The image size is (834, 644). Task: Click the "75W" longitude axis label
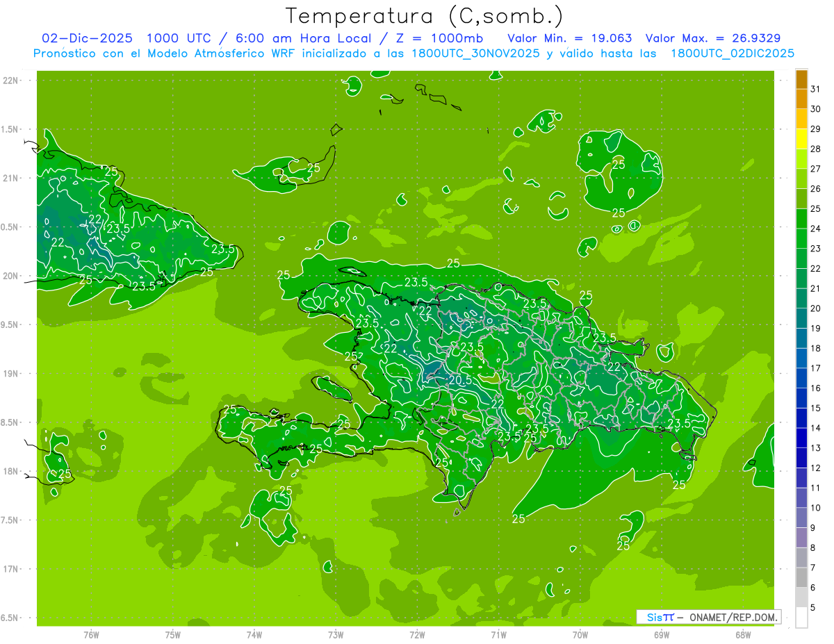click(x=173, y=635)
